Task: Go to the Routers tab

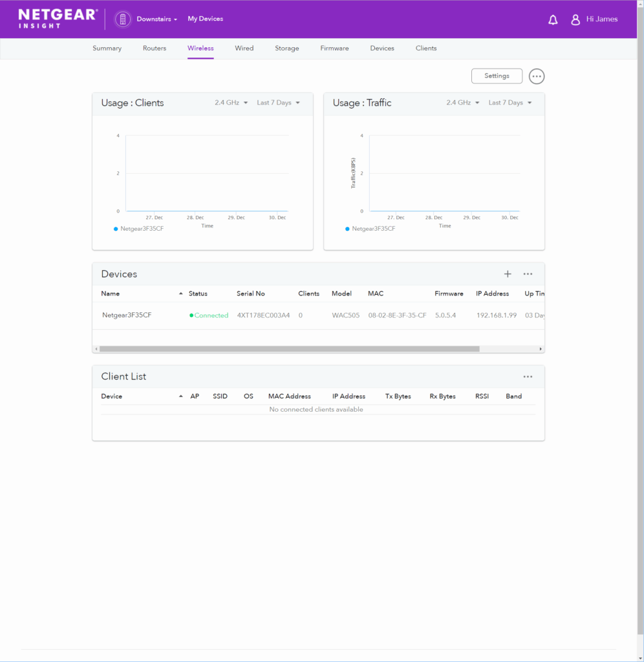Action: pos(155,48)
